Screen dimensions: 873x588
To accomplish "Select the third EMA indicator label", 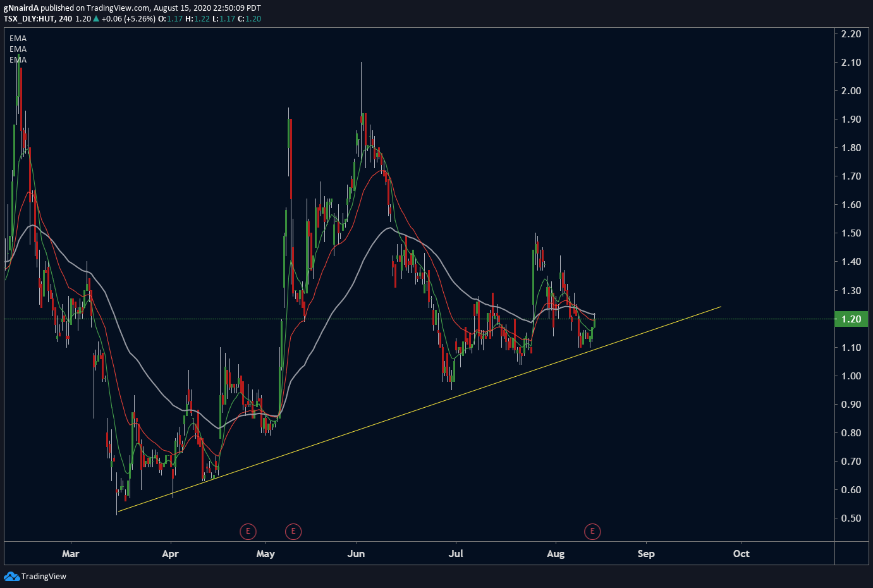I will pyautogui.click(x=18, y=60).
